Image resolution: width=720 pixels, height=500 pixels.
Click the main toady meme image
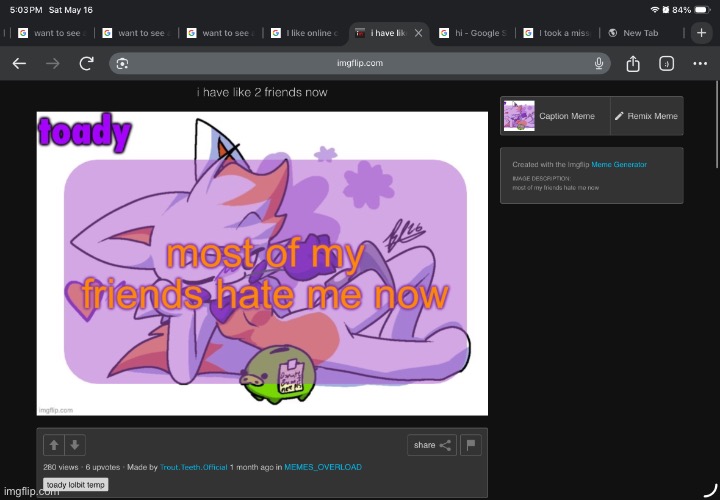(262, 264)
